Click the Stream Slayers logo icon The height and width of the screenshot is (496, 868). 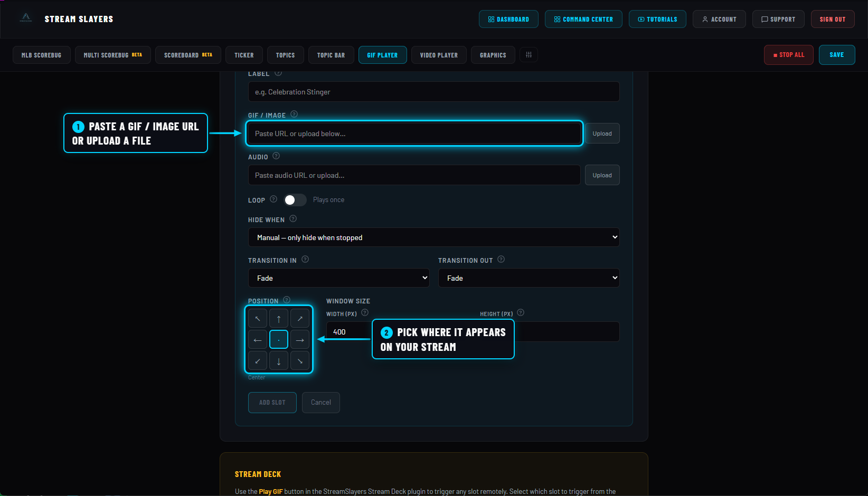[x=26, y=18]
